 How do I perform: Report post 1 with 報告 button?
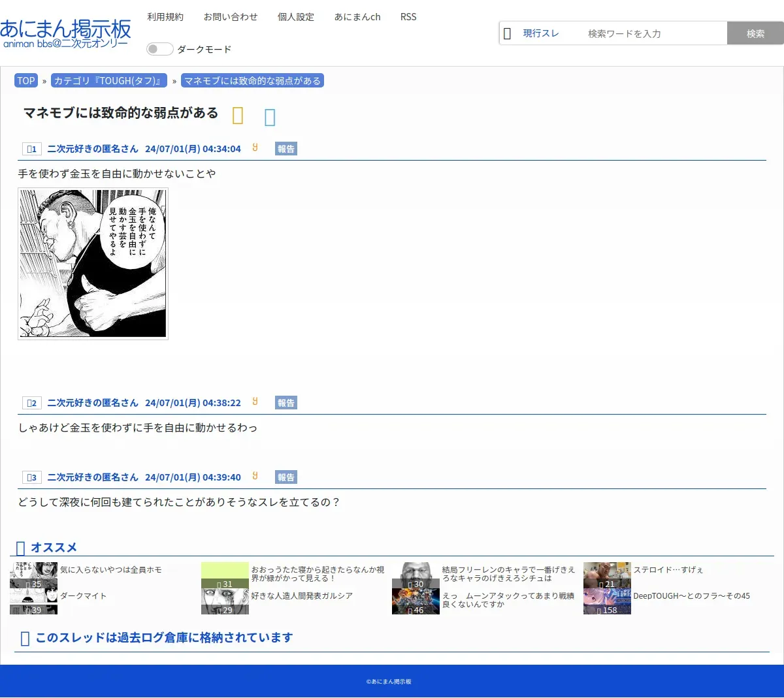286,149
